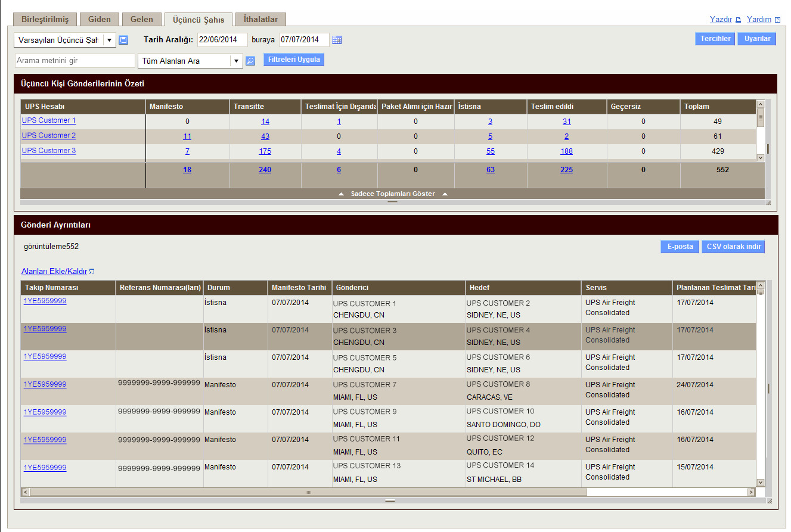This screenshot has height=532, width=791.
Task: Collapse summary with Sadece Toplamları Göster bar
Action: 392,194
